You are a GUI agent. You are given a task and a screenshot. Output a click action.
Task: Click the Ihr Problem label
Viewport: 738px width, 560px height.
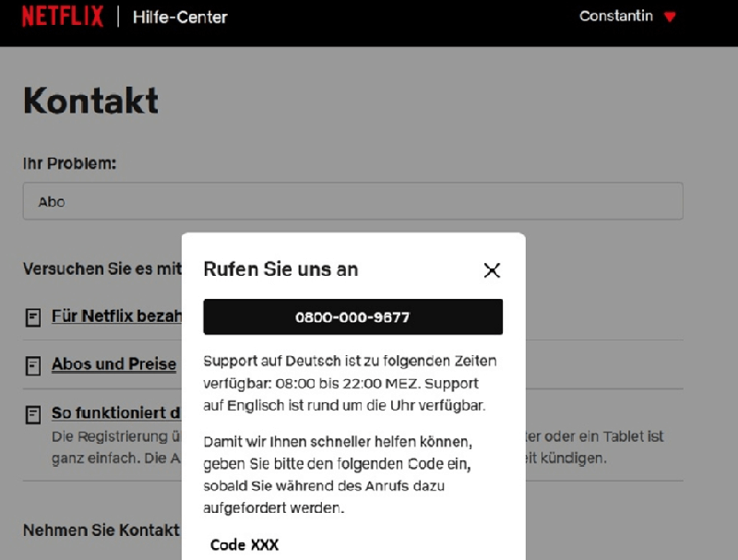pyautogui.click(x=69, y=163)
